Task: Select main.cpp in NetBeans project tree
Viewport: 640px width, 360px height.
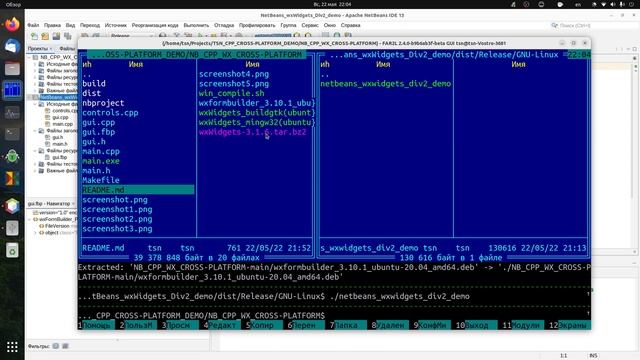Action: (x=62, y=124)
